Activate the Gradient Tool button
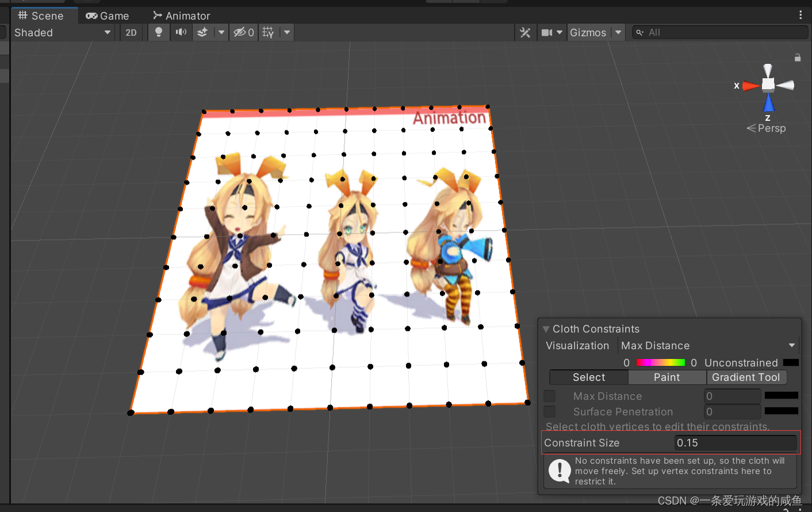The image size is (812, 512). [x=746, y=377]
